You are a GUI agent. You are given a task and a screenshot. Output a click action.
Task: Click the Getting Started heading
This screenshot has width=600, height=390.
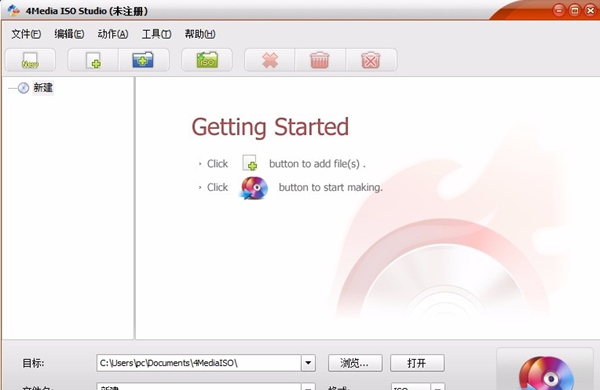(270, 127)
